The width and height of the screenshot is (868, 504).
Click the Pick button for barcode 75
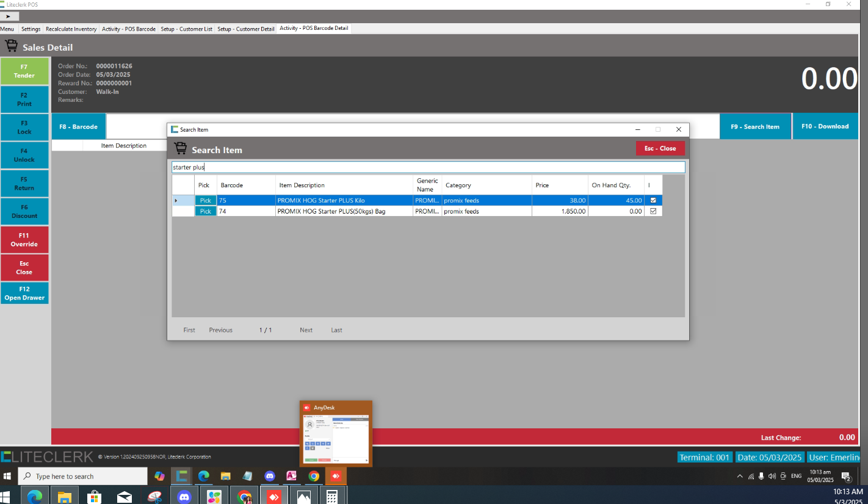click(206, 200)
